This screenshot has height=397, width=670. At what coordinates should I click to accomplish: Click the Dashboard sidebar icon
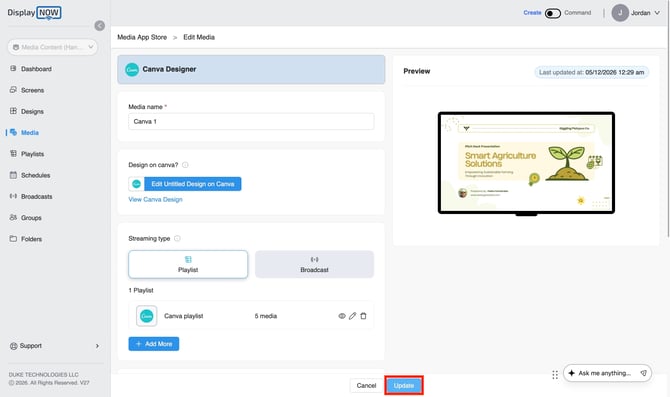pos(13,68)
